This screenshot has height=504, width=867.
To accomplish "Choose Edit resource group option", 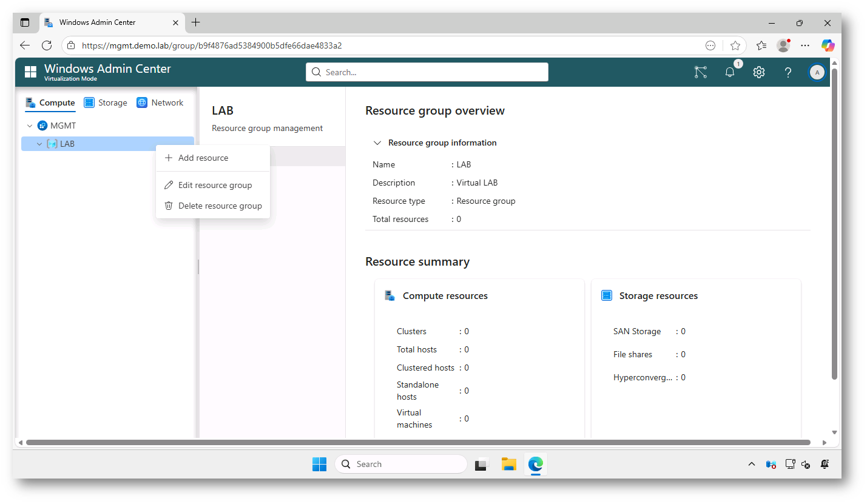I will click(215, 185).
